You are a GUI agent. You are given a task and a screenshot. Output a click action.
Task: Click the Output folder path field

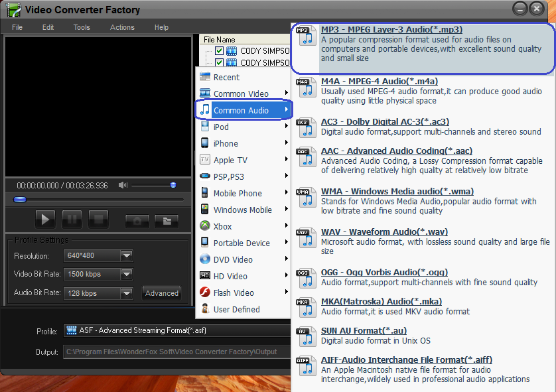pyautogui.click(x=177, y=352)
